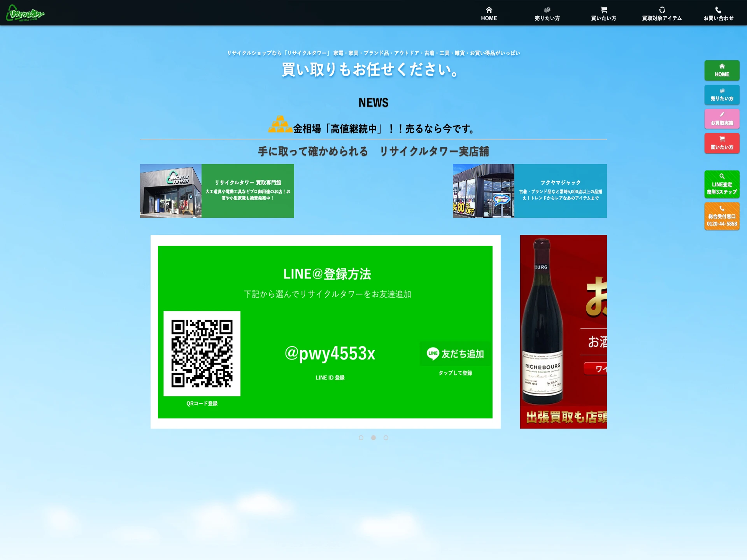Select the third carousel dot
This screenshot has width=747, height=560.
386,437
